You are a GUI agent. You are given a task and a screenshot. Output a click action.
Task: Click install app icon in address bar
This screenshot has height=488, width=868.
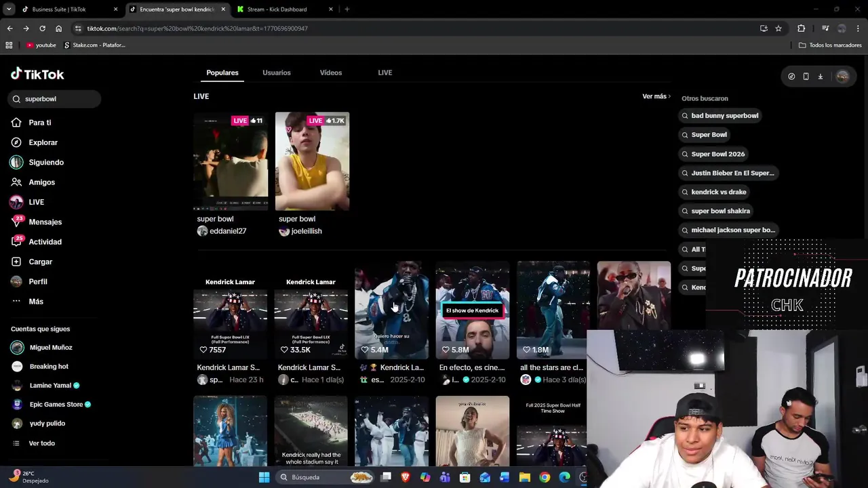764,28
